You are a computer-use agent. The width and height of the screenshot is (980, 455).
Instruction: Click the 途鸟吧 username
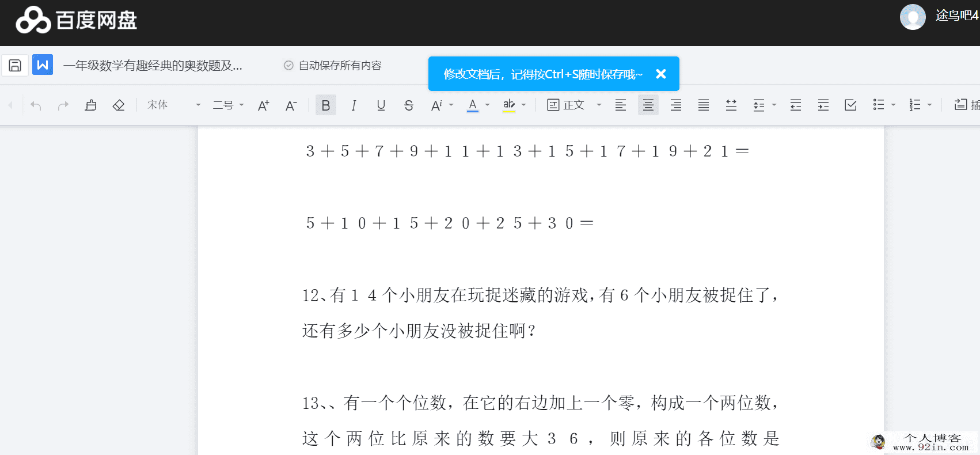[x=957, y=16]
